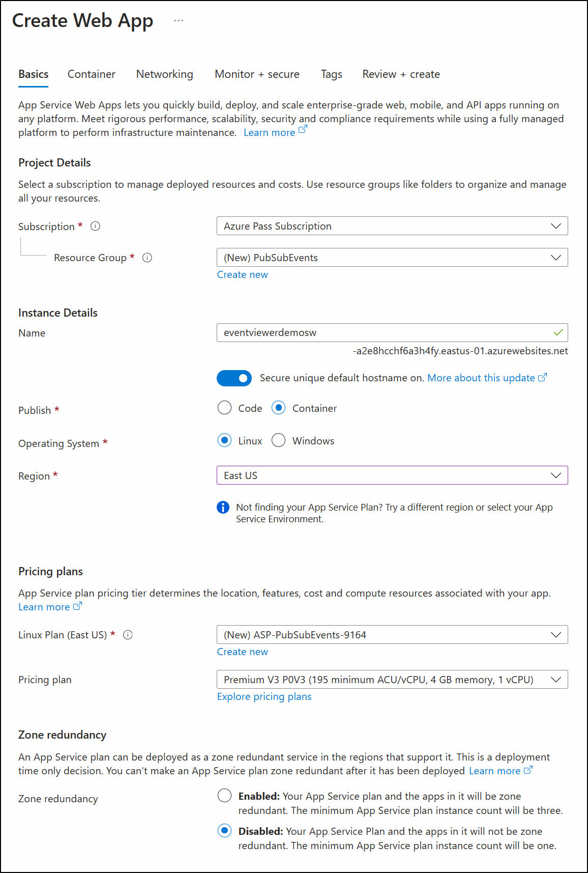Click the Resource Group info icon

pos(147,258)
